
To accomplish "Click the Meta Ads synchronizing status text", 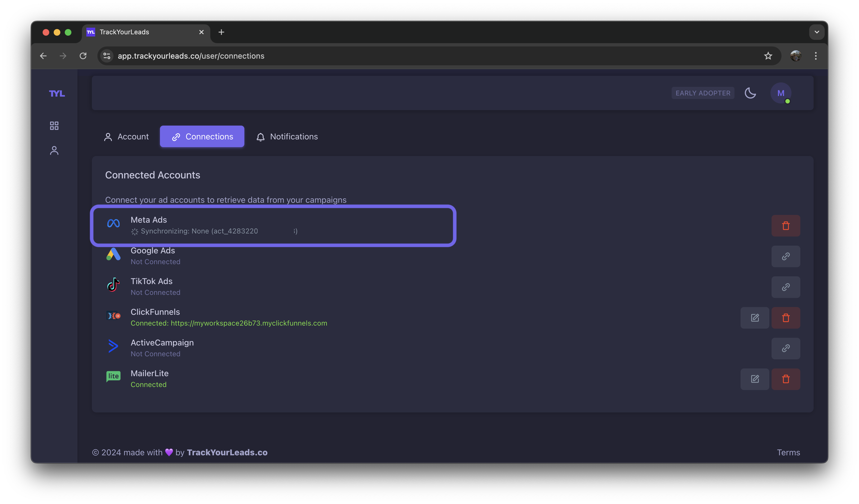I will (x=214, y=231).
